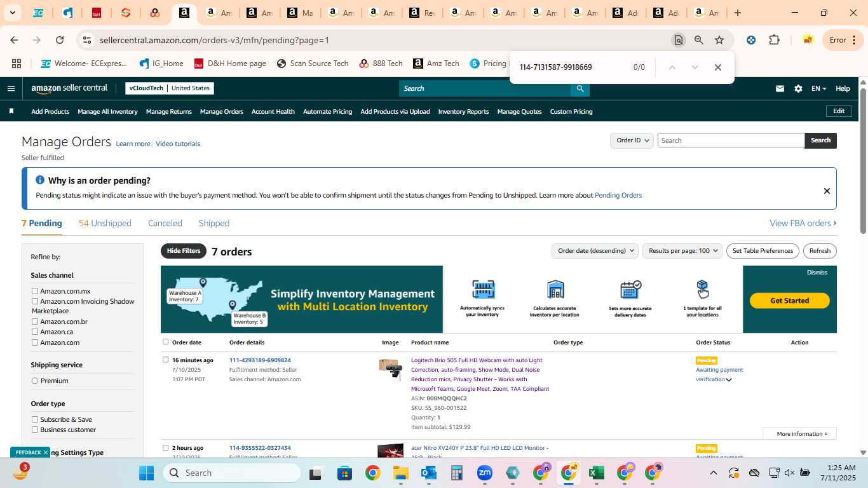
Task: Click the Windows Start button
Action: (146, 473)
